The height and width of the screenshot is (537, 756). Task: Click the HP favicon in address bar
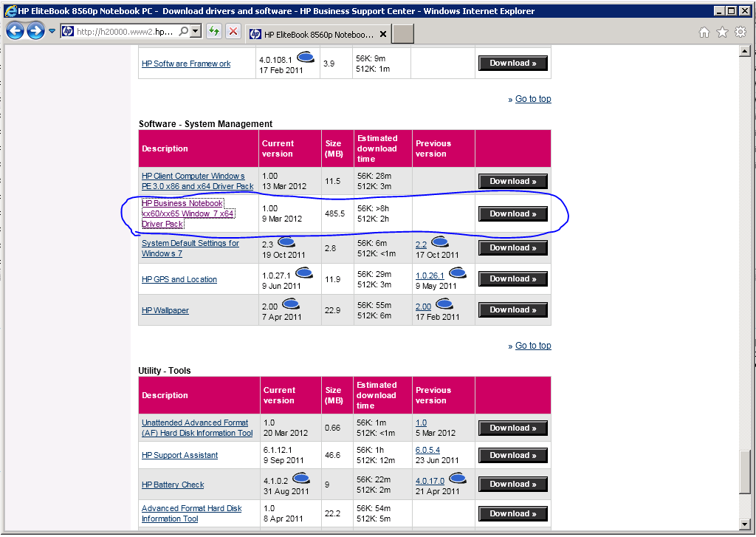[68, 32]
